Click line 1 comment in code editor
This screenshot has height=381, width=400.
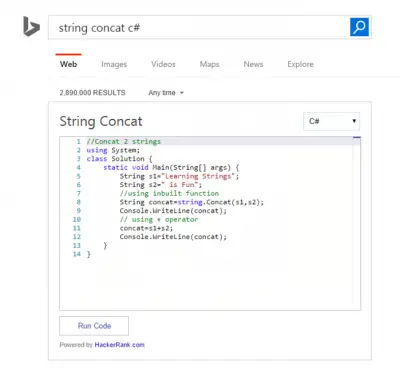coord(124,141)
